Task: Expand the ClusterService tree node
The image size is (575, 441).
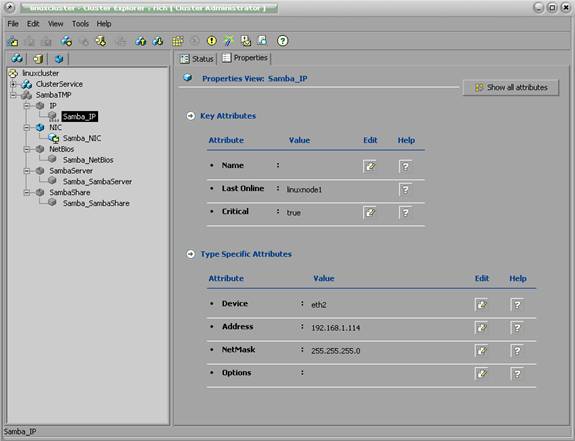Action: click(x=13, y=84)
